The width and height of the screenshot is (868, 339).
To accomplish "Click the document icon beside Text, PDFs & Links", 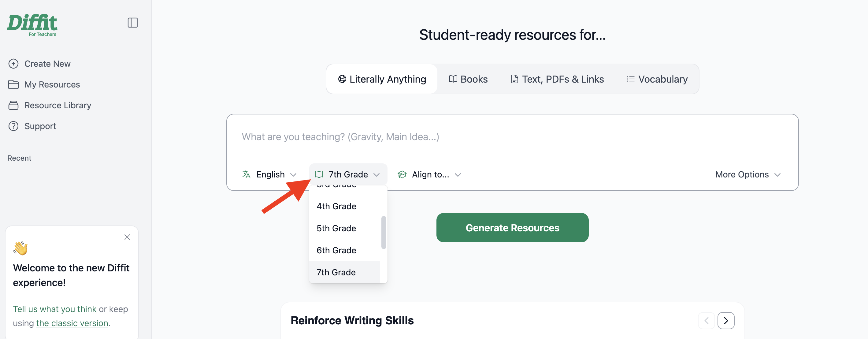I will point(514,79).
